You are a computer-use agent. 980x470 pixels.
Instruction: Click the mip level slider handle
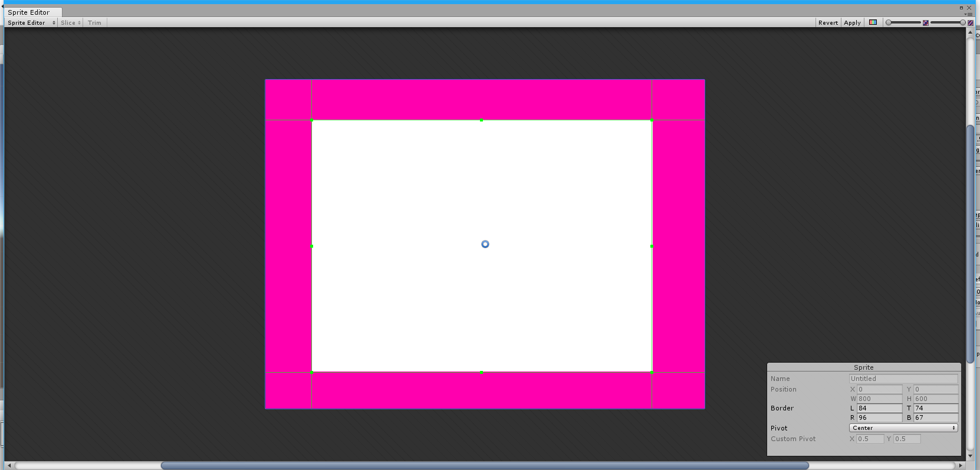point(963,22)
